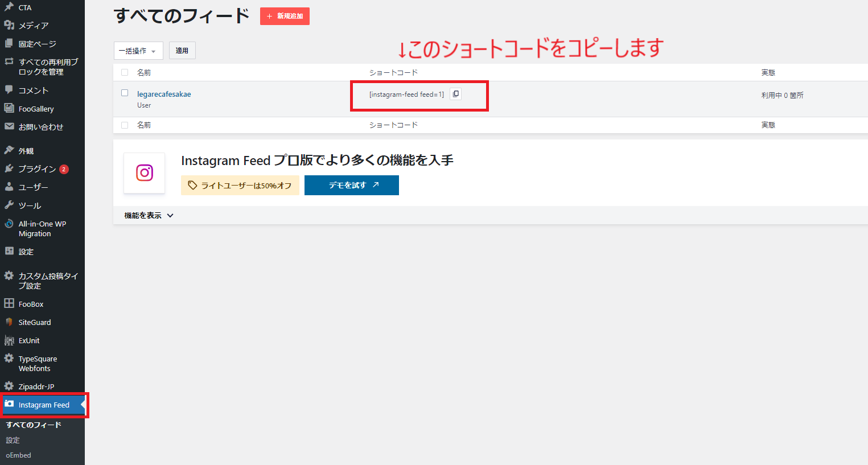This screenshot has height=465, width=868.
Task: Click the プラグイン plug icon
Action: [x=9, y=168]
